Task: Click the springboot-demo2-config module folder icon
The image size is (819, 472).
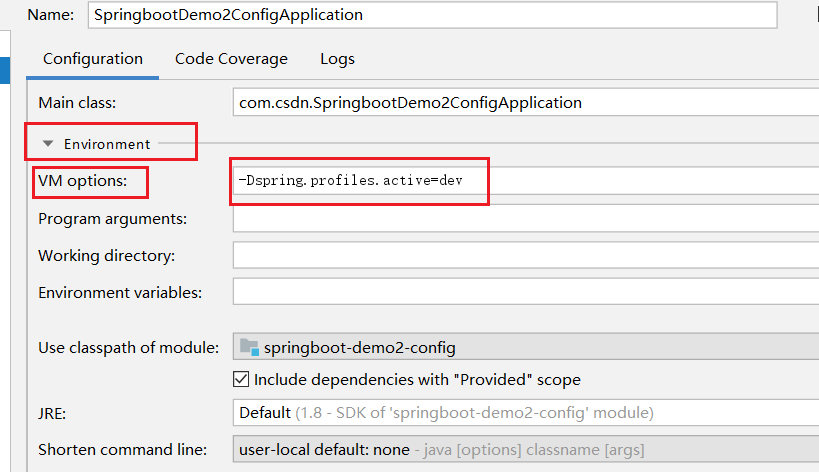Action: pos(249,348)
